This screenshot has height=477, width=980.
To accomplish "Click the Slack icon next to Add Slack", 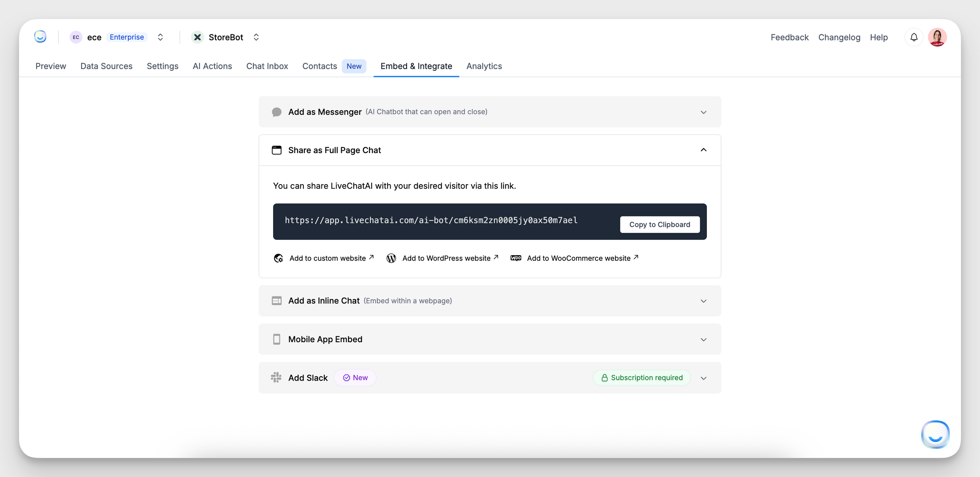I will coord(276,377).
